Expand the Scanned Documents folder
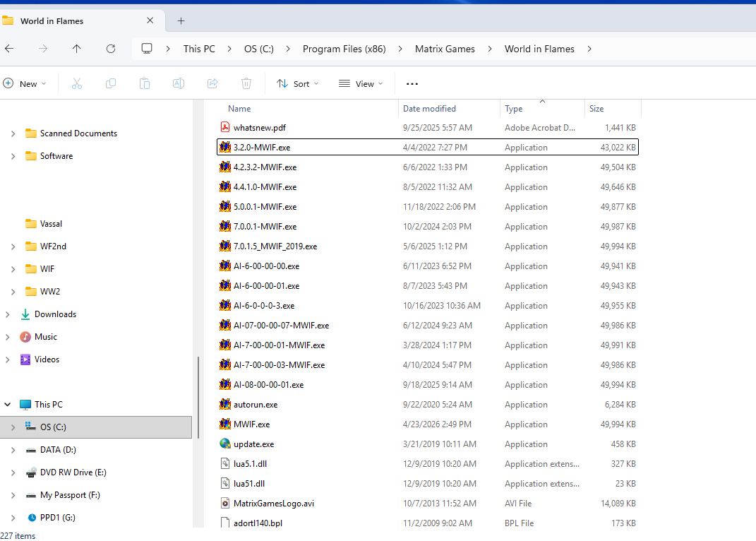 13,133
